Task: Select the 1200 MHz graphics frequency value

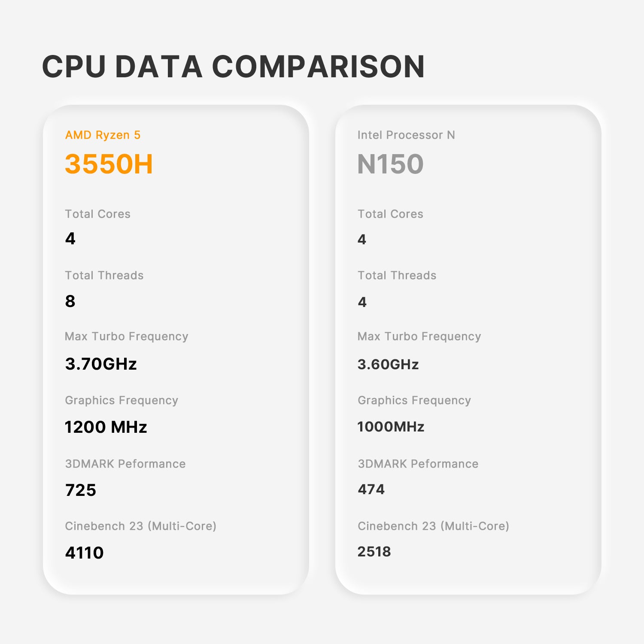Action: pyautogui.click(x=106, y=427)
